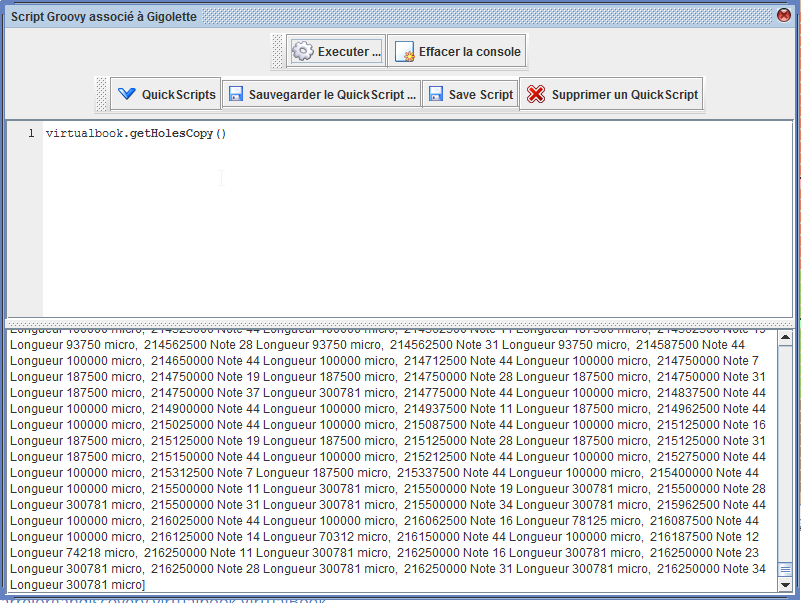Click the Effacer la console eraser icon
This screenshot has width=801, height=603.
404,52
